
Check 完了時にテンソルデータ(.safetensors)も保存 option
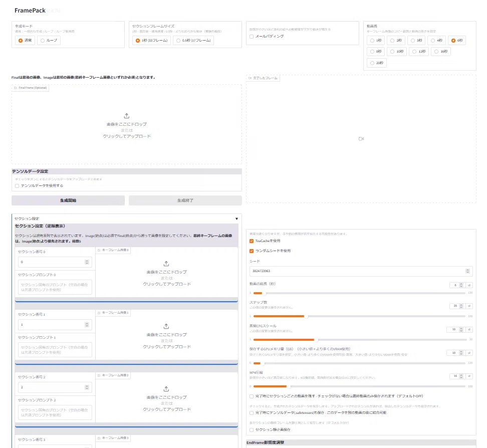[252, 413]
